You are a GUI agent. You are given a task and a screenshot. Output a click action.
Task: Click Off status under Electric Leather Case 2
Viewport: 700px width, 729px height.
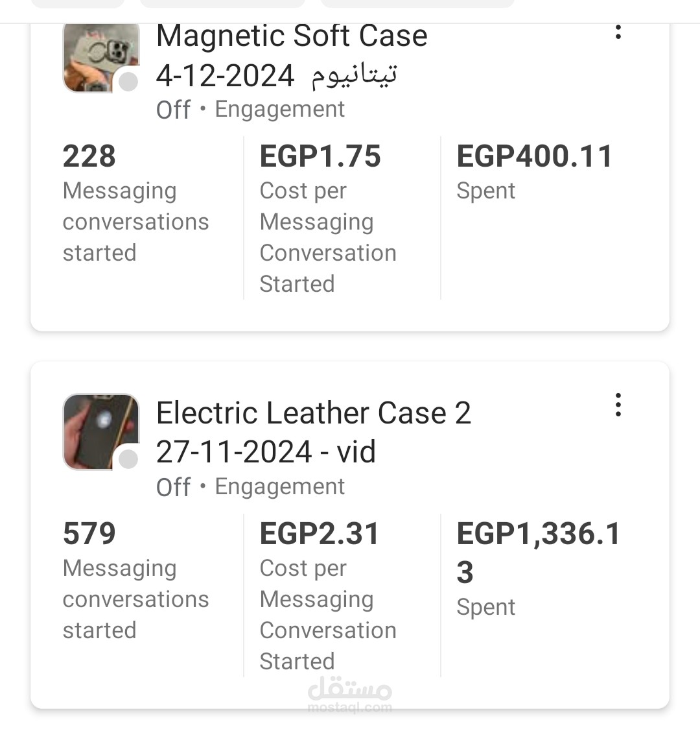point(173,487)
